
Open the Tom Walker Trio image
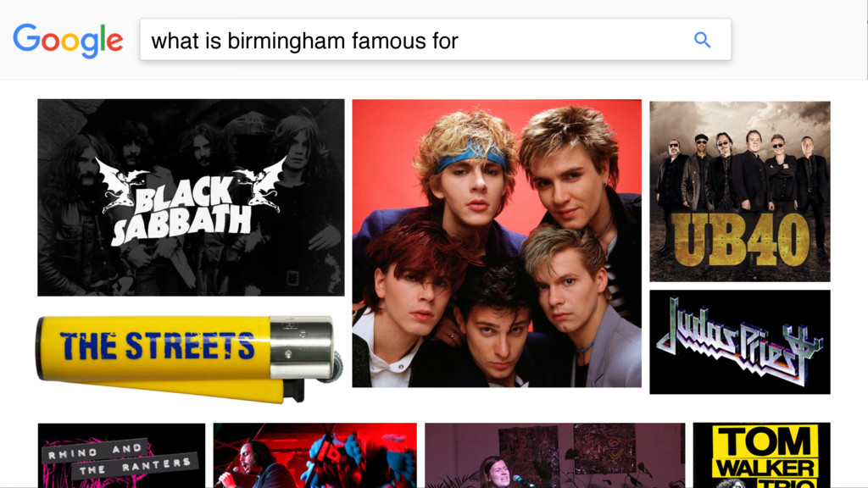coord(762,455)
